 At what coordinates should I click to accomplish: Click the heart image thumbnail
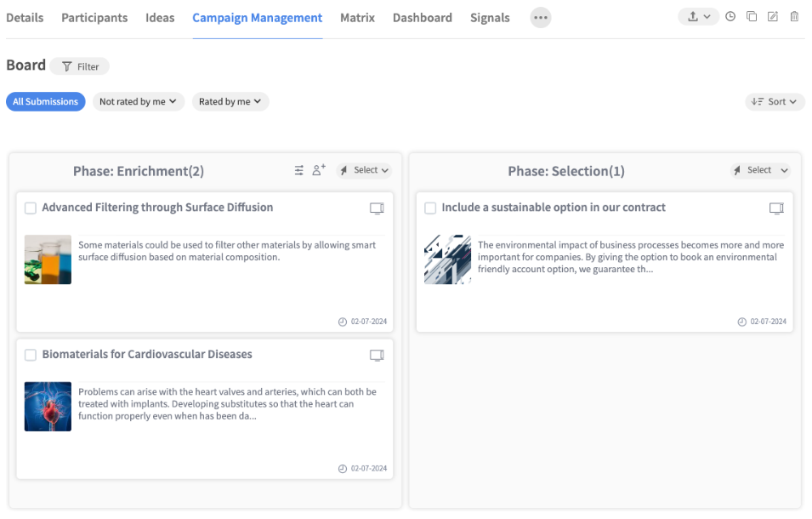pyautogui.click(x=48, y=407)
